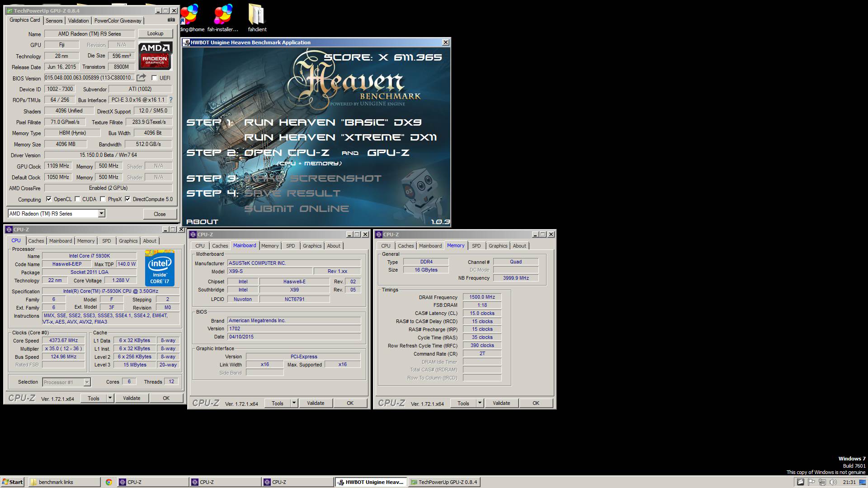This screenshot has width=868, height=488.
Task: Click GPU-Z link in Step 2
Action: tap(388, 153)
